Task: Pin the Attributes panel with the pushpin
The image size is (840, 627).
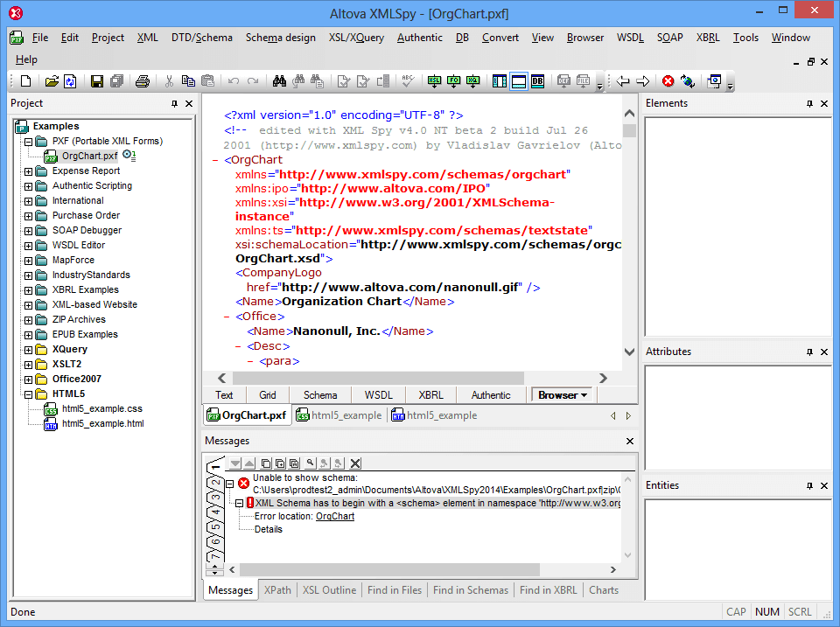Action: click(809, 352)
